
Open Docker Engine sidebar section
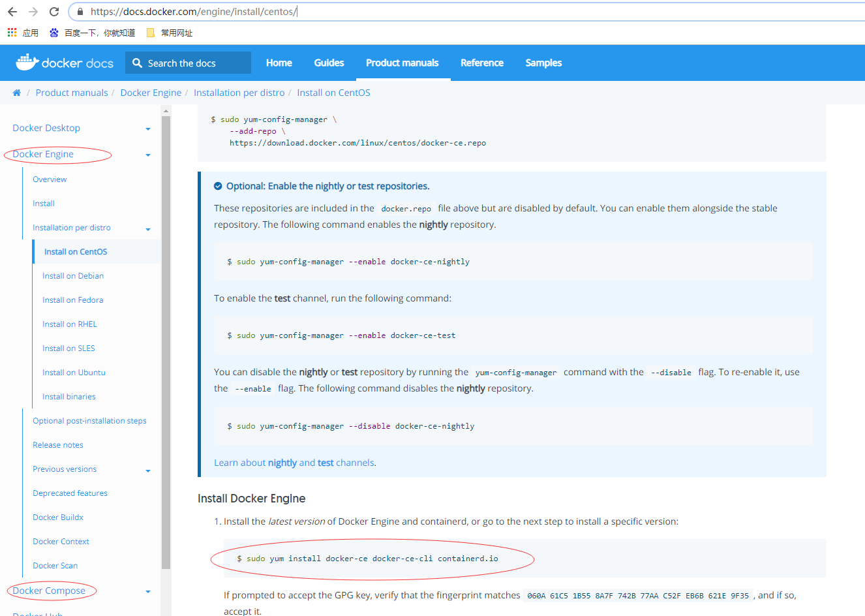pyautogui.click(x=43, y=154)
